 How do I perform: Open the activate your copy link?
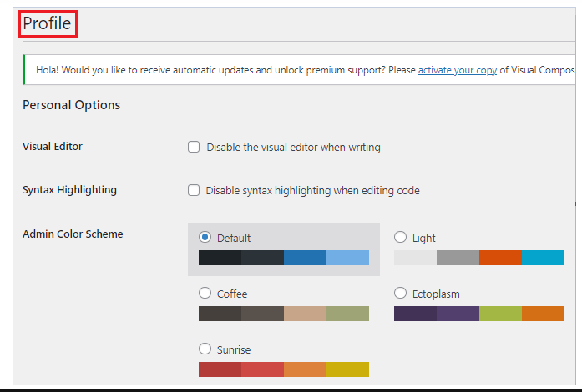[458, 70]
